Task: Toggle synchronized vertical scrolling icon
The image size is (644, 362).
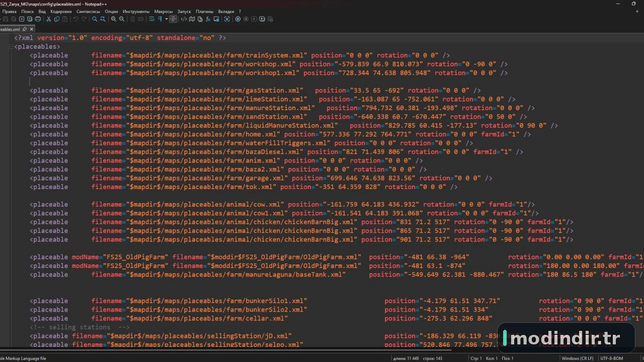Action: (x=132, y=19)
